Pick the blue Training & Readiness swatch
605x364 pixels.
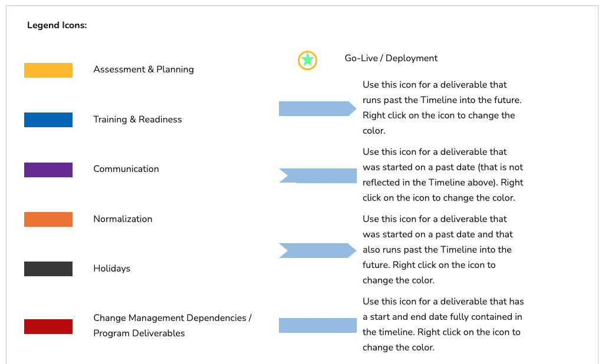(48, 120)
